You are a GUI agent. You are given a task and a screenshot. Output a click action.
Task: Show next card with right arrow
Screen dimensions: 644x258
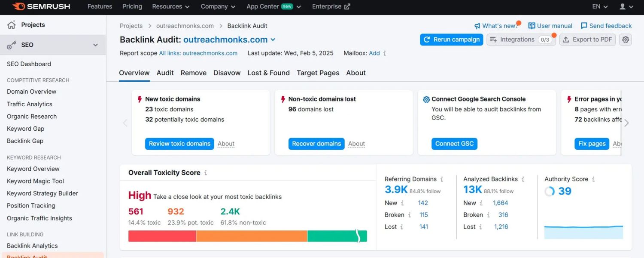tap(626, 123)
